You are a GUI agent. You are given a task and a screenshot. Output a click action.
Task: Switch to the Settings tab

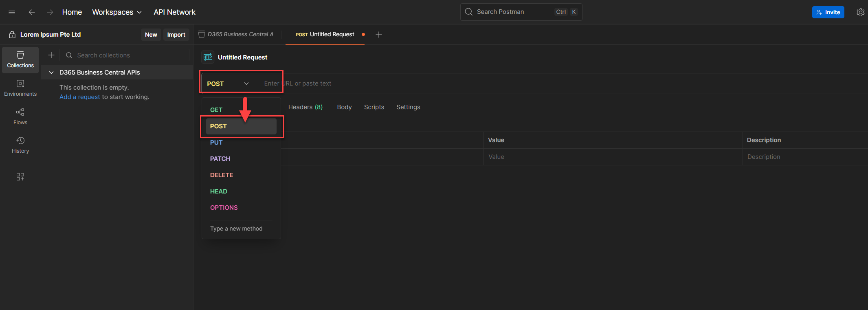pos(408,107)
